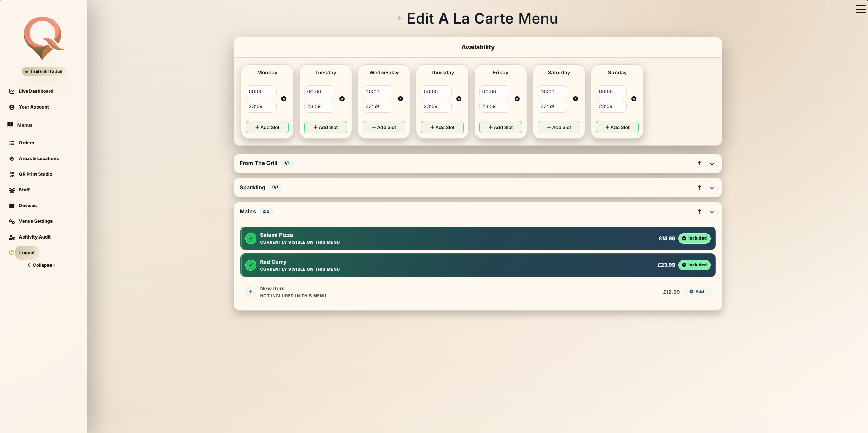Edit Monday end time field
The height and width of the screenshot is (433, 868).
tap(261, 106)
